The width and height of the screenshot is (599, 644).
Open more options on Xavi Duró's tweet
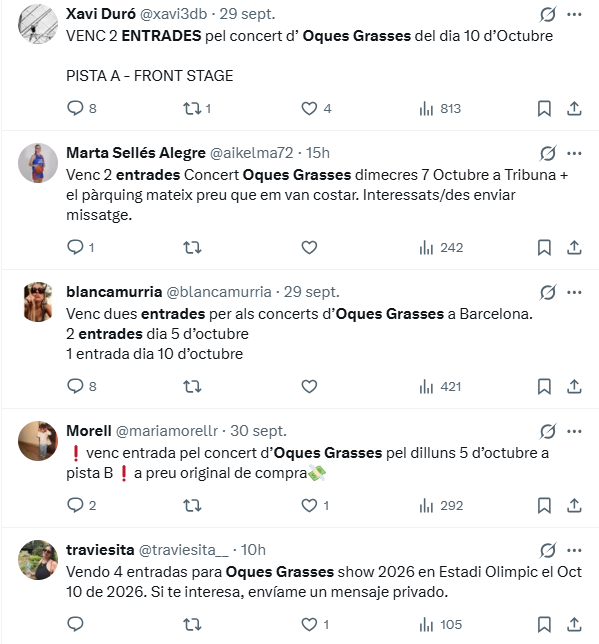click(574, 14)
